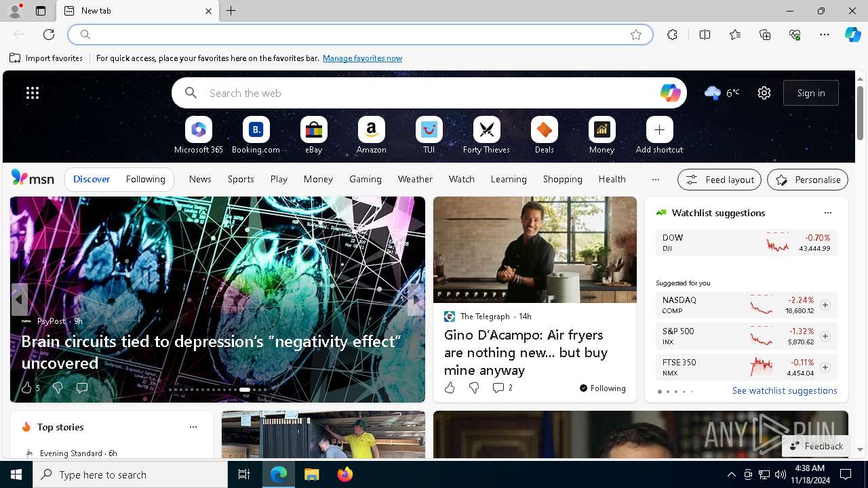
Task: Open the tab actions menu
Action: point(41,11)
